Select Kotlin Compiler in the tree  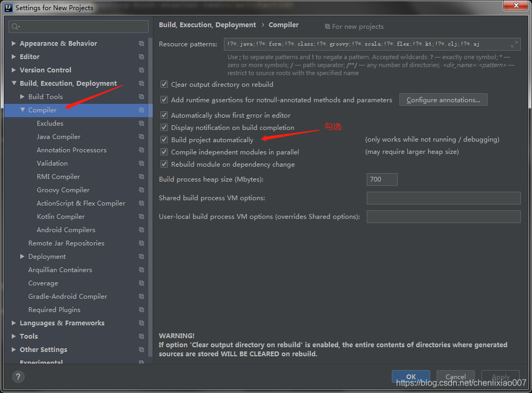pyautogui.click(x=61, y=217)
